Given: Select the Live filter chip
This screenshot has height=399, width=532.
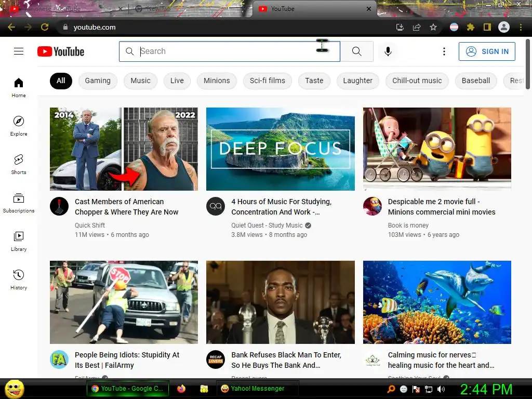Looking at the screenshot, I should click(177, 81).
